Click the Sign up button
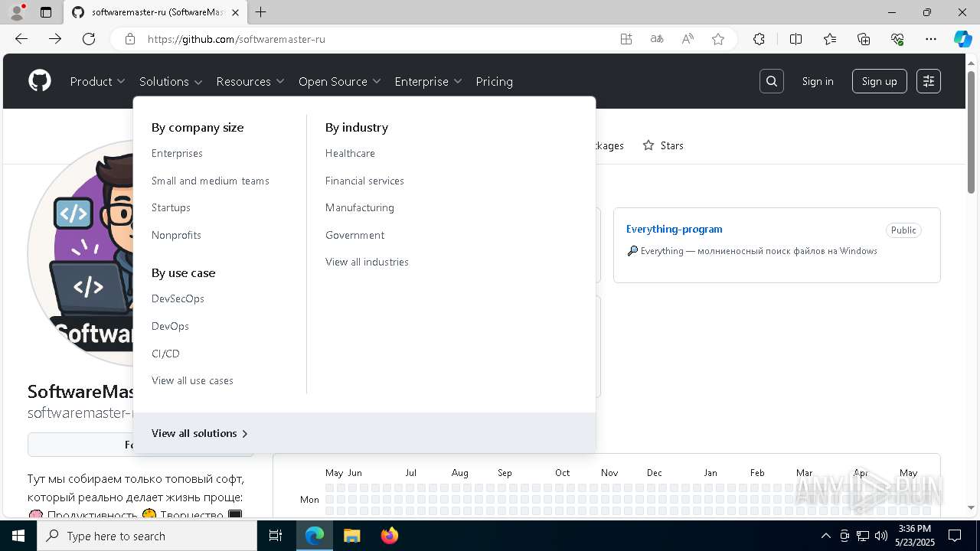The width and height of the screenshot is (980, 551). coord(879,81)
